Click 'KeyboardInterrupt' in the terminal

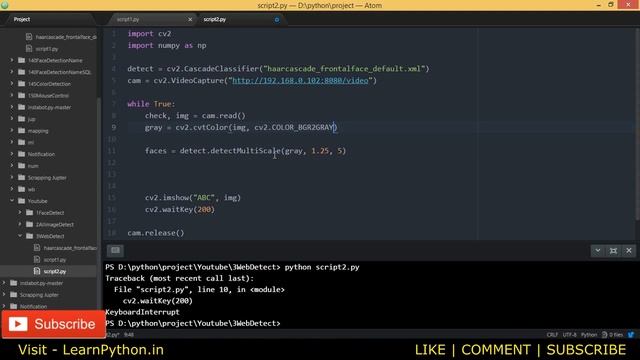click(142, 312)
